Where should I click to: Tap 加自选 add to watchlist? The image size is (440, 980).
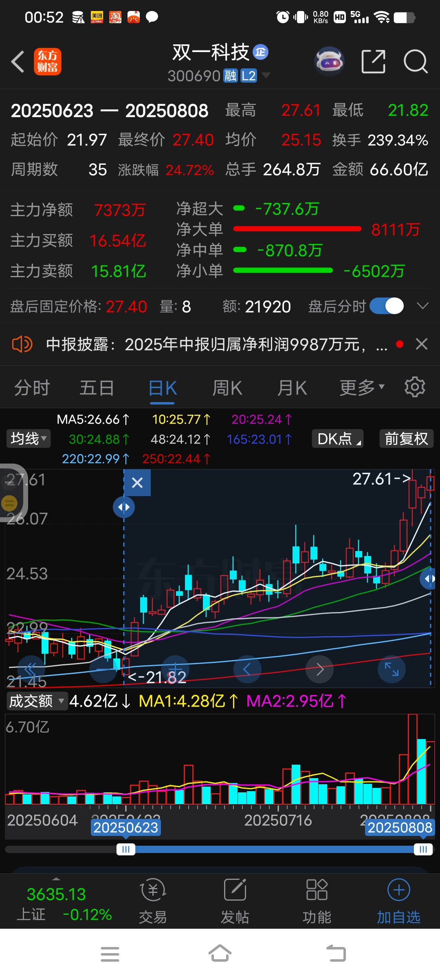[x=398, y=901]
